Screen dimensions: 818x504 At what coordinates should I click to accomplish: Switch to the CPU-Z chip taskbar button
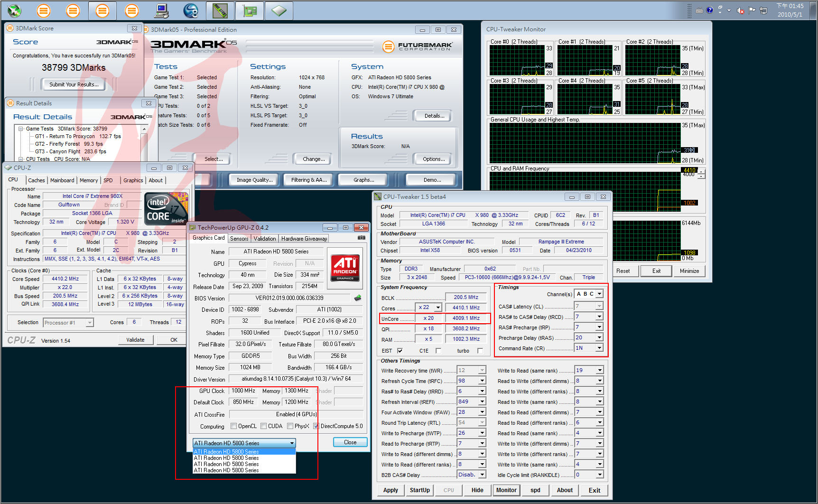coord(279,10)
